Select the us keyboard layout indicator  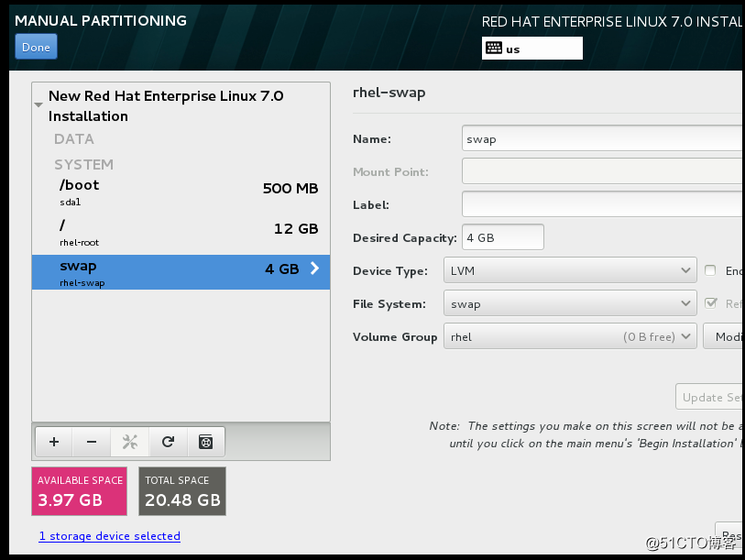click(x=532, y=48)
